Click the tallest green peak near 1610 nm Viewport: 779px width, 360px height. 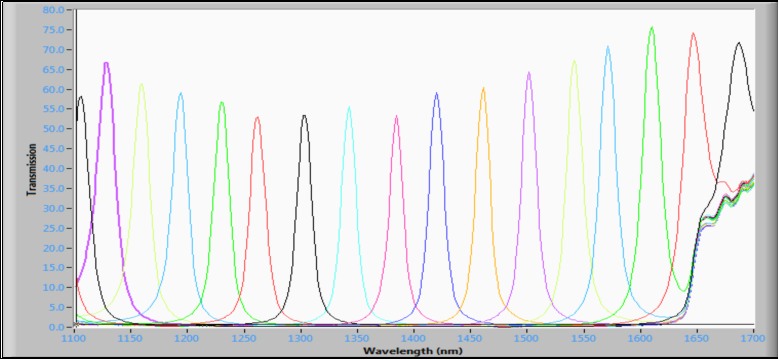pyautogui.click(x=651, y=28)
